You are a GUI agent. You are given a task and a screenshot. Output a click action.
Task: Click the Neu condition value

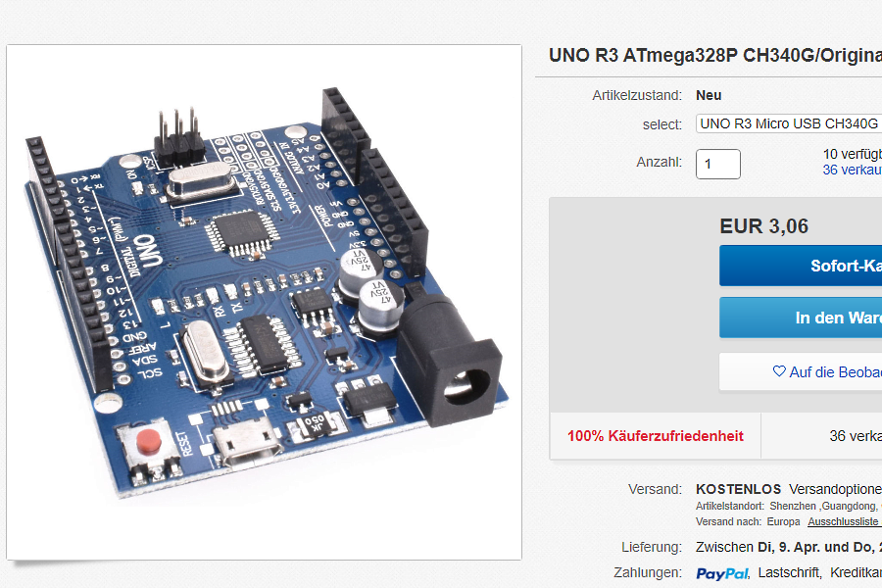tap(709, 95)
